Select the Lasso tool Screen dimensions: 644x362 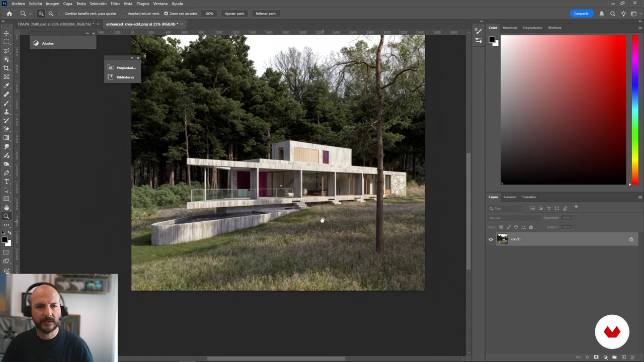tap(7, 50)
